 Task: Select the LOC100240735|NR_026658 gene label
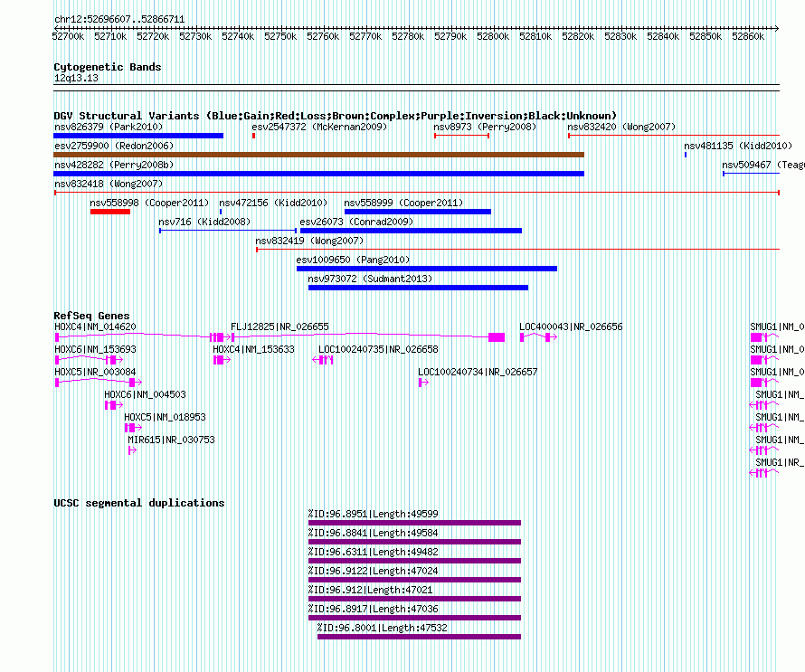coord(378,349)
